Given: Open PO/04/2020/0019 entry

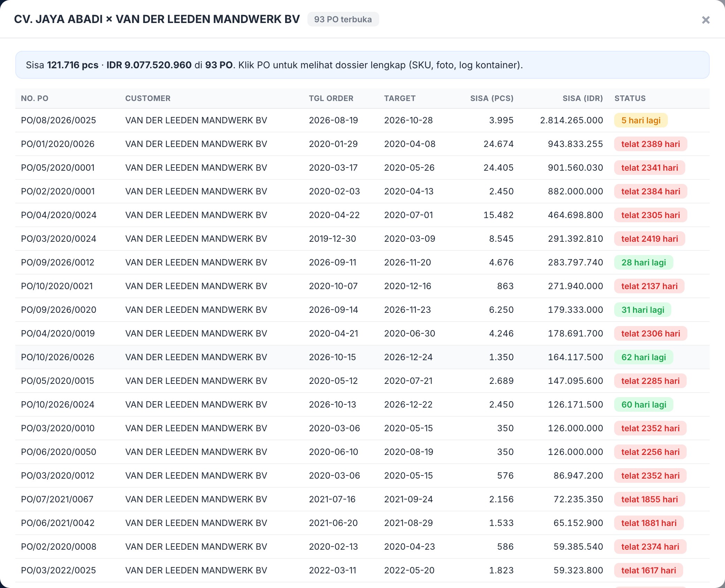Looking at the screenshot, I should tap(362, 333).
